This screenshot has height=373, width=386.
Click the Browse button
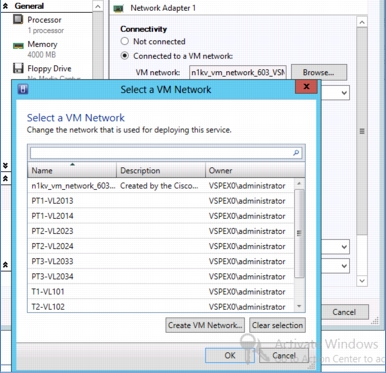pyautogui.click(x=319, y=72)
